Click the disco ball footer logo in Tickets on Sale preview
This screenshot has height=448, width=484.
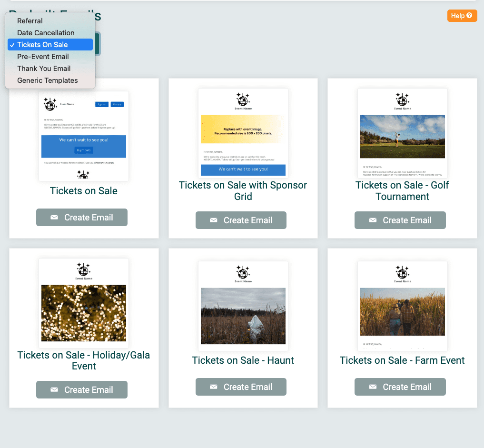click(x=83, y=175)
